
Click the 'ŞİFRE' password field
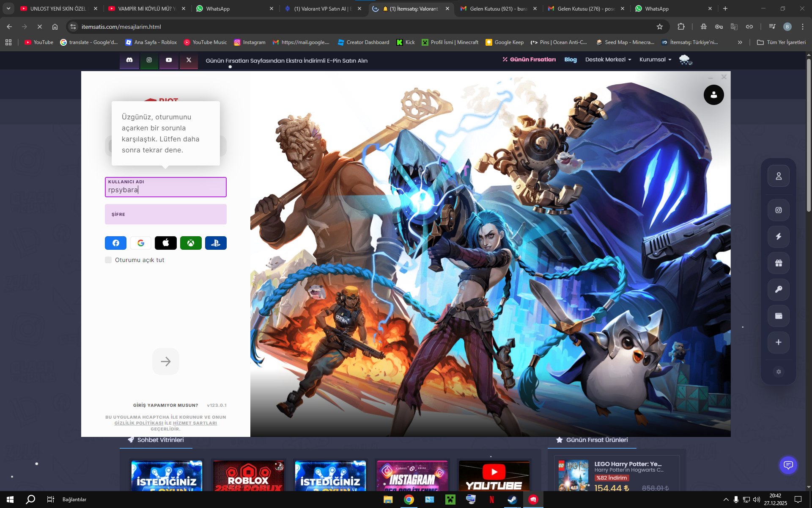point(166,214)
